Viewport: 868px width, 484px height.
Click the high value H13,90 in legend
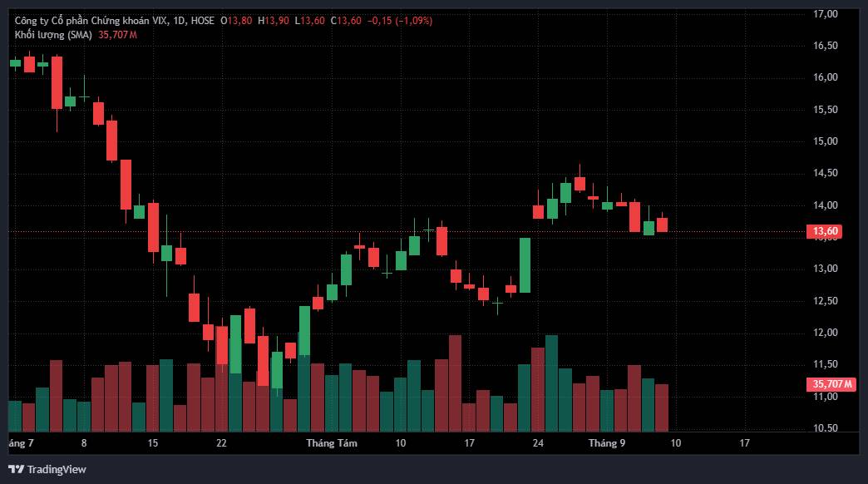(274, 21)
